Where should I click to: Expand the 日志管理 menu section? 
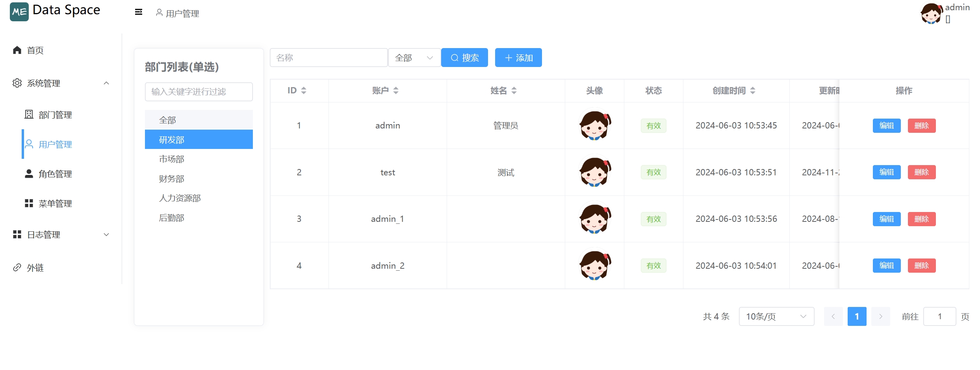coord(106,235)
